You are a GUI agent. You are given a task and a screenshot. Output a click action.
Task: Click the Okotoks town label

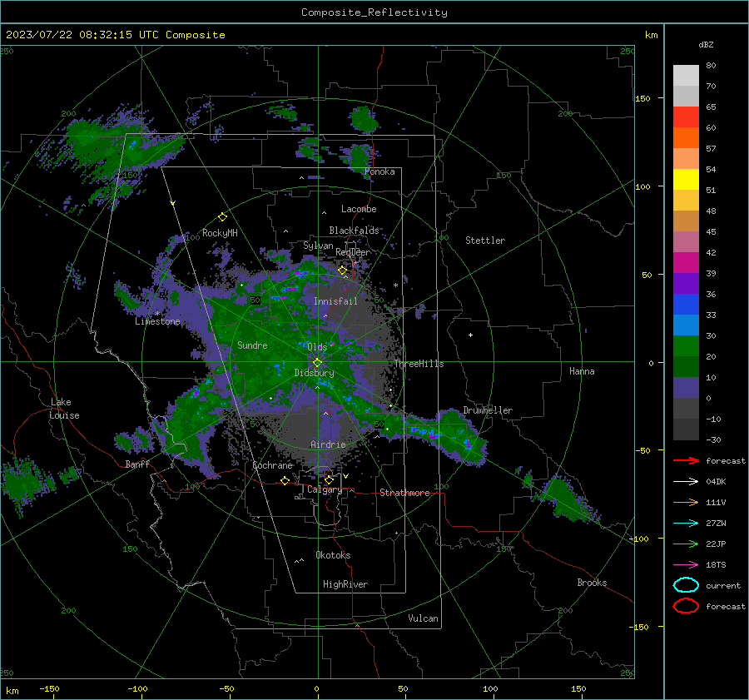333,555
